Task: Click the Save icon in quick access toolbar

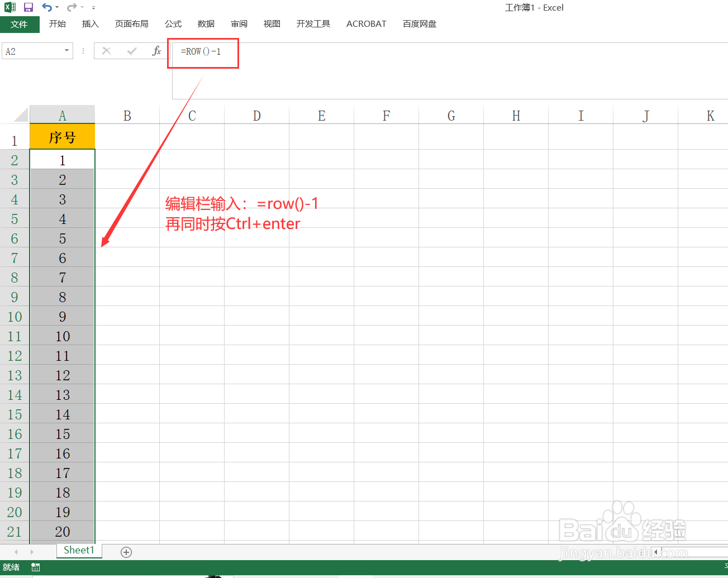Action: pos(28,7)
